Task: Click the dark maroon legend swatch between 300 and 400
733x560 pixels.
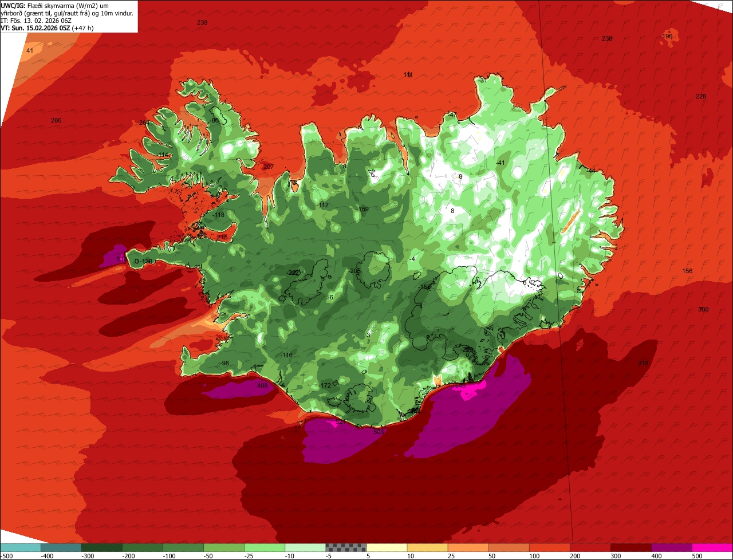Action: pos(630,547)
